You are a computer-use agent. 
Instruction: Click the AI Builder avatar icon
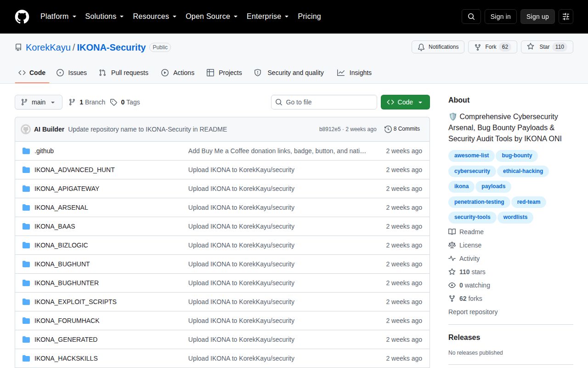click(x=26, y=129)
